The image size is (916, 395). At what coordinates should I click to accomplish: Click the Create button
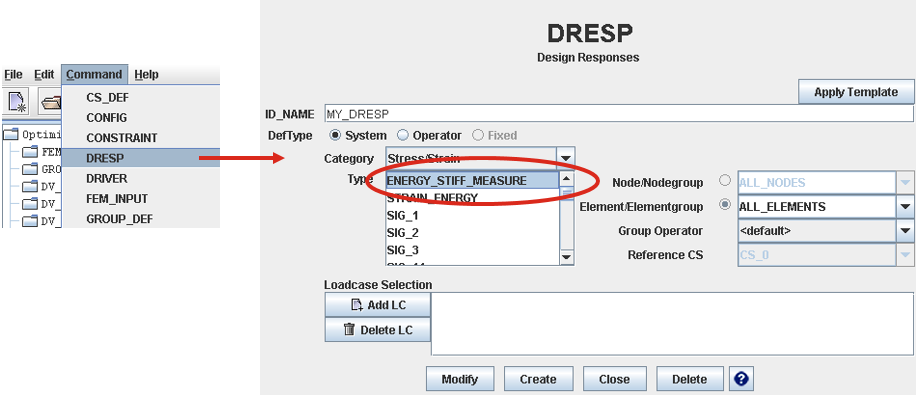538,379
